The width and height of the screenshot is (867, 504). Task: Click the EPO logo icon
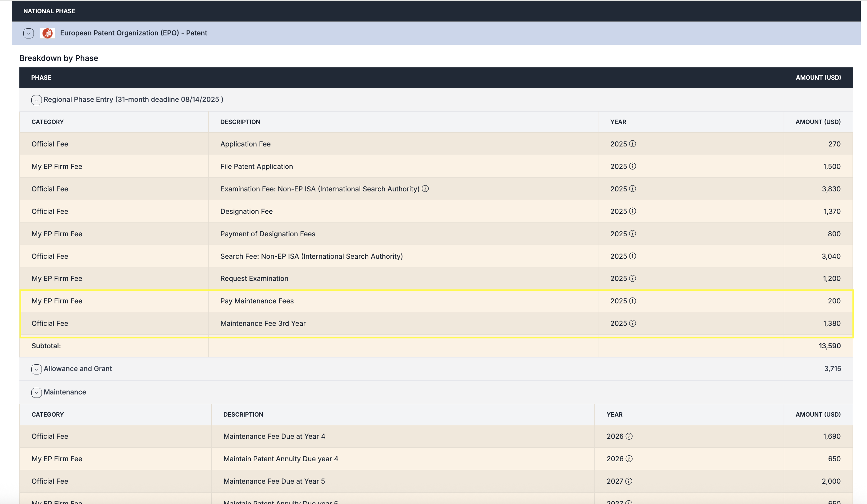47,33
